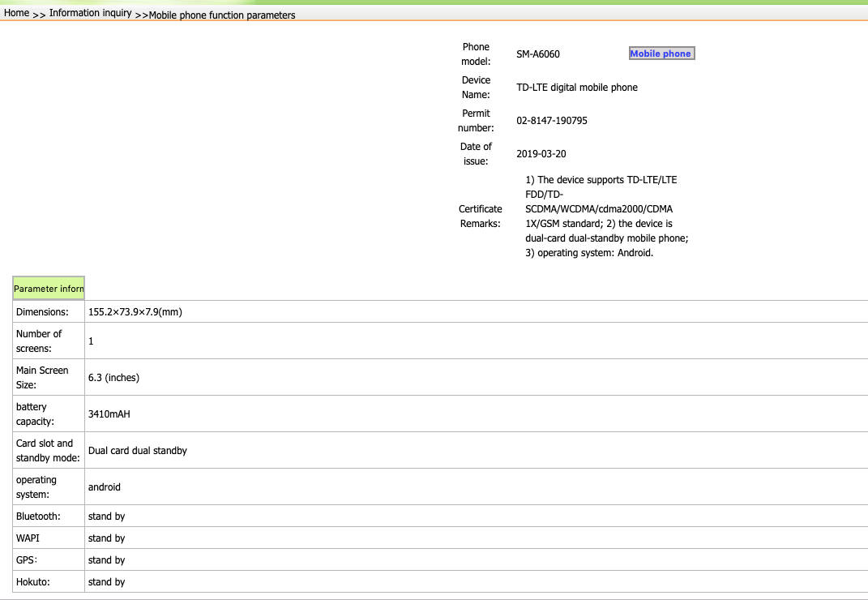Click the 3410mAH battery capacity value
868x600 pixels.
pos(109,414)
